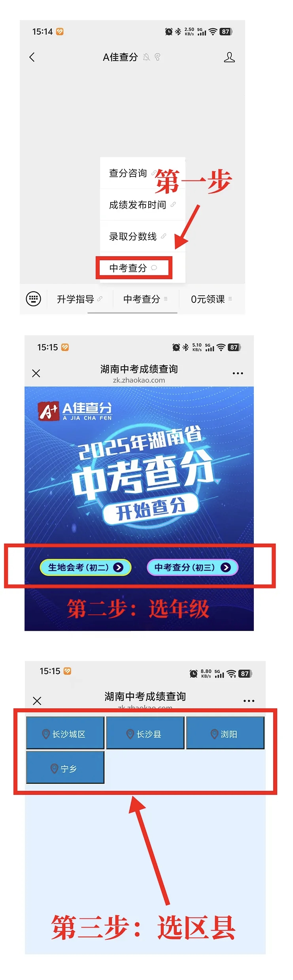
Task: Open the profile icon in chat header
Action: (x=229, y=57)
